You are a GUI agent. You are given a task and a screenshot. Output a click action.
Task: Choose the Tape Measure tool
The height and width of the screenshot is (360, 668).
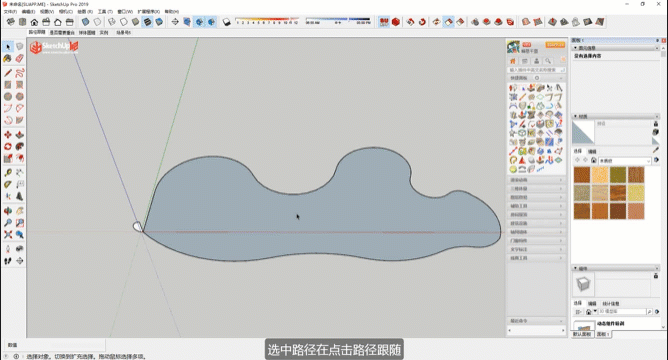click(8, 173)
